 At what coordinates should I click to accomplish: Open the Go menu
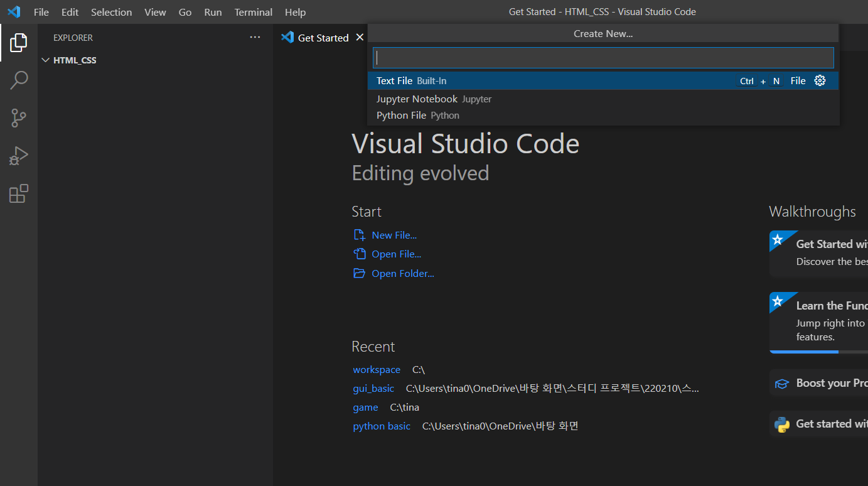185,12
